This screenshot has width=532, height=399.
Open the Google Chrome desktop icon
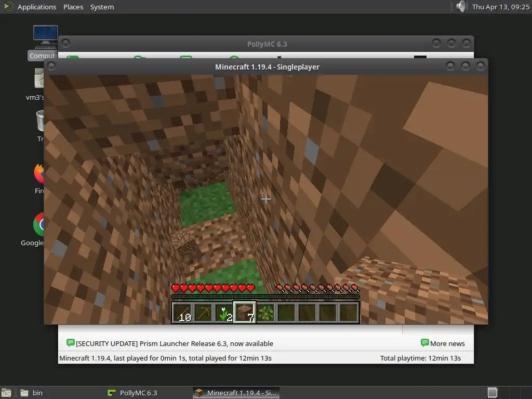coord(33,229)
